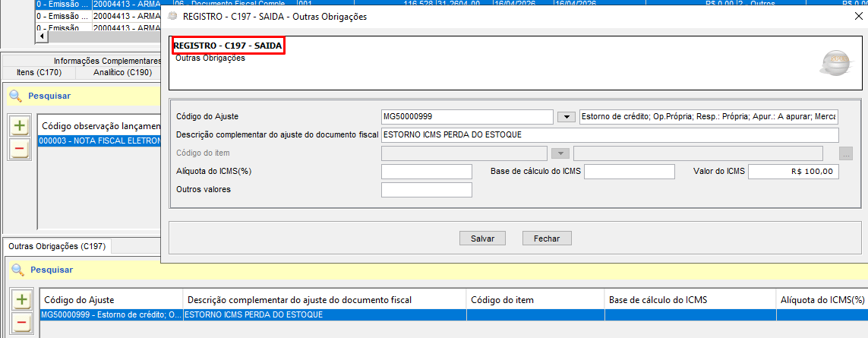The height and width of the screenshot is (338, 868).
Task: Click the Descrição complementar do ajuste text field
Action: [x=609, y=135]
